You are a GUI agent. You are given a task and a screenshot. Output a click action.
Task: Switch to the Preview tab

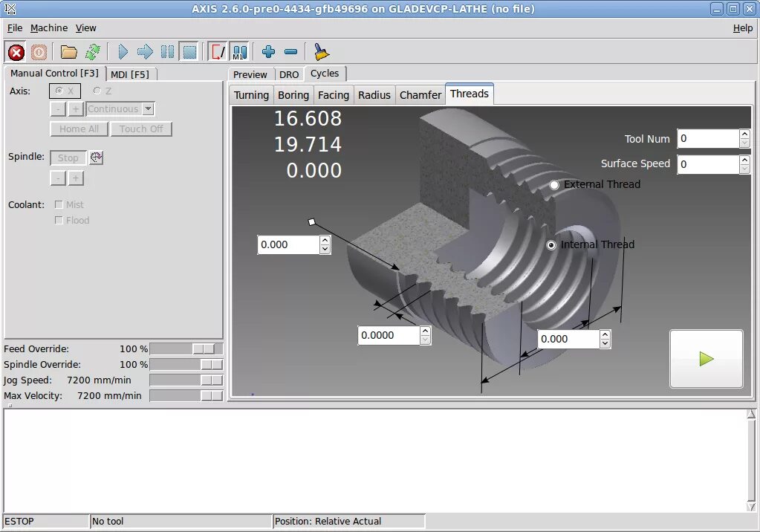point(250,75)
